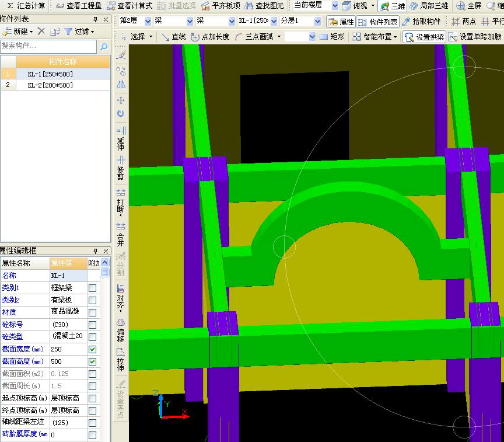Open the 第2层 floor dropdown

pyautogui.click(x=148, y=21)
